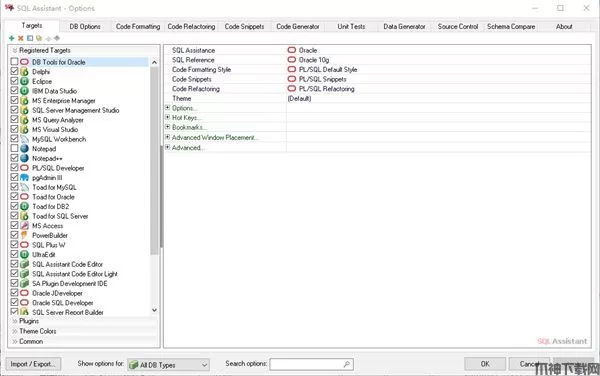The width and height of the screenshot is (600, 376).
Task: Expand the Advanced... property group
Action: pyautogui.click(x=168, y=147)
